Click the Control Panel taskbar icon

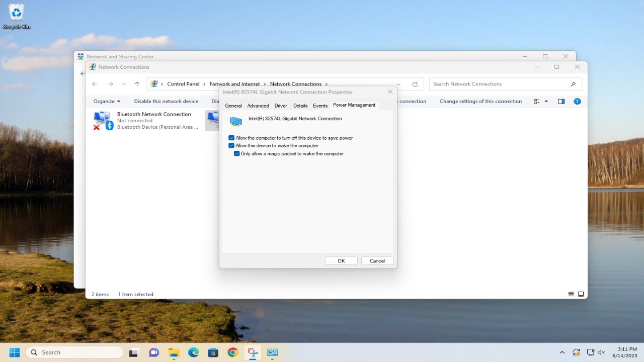coord(272,352)
